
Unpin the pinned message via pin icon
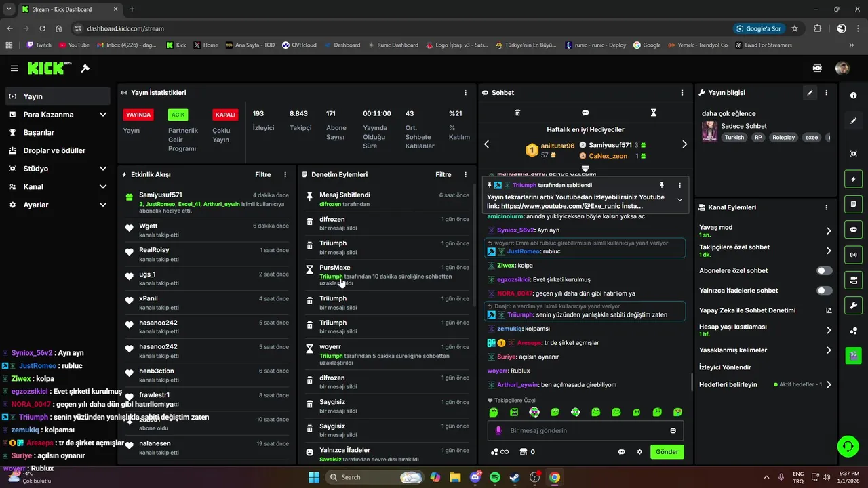(662, 185)
